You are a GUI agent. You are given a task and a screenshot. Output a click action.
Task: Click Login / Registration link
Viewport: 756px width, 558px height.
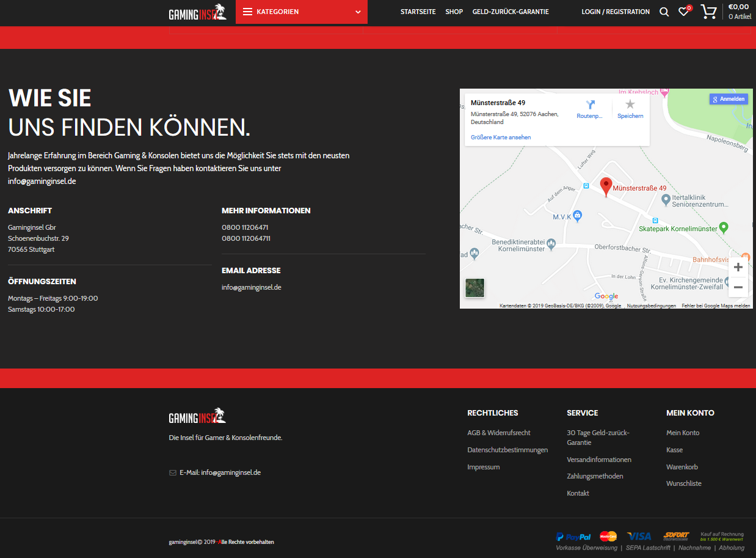tap(616, 12)
